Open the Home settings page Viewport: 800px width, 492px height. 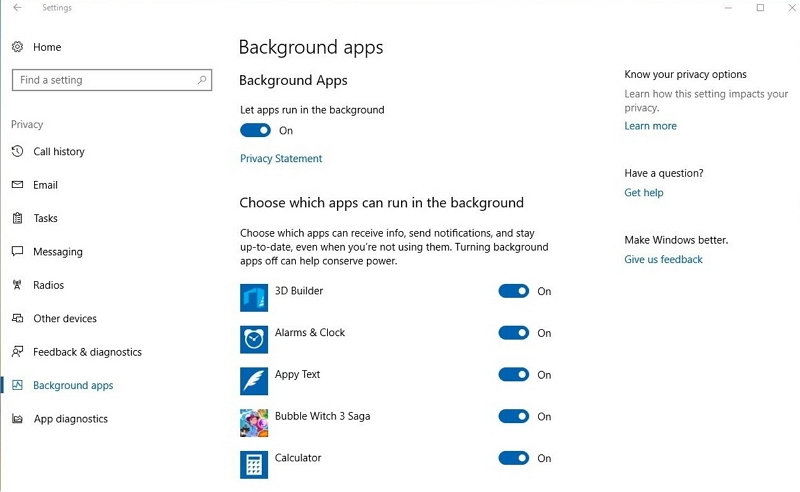47,47
